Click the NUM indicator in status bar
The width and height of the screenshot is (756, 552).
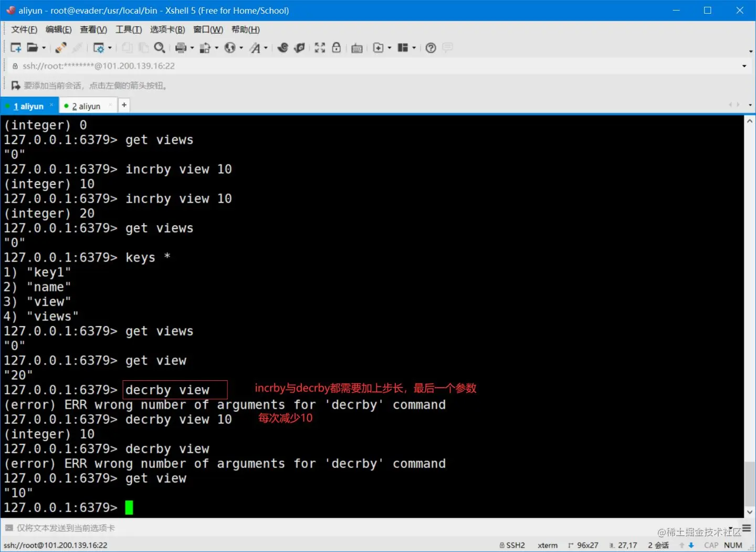(733, 545)
